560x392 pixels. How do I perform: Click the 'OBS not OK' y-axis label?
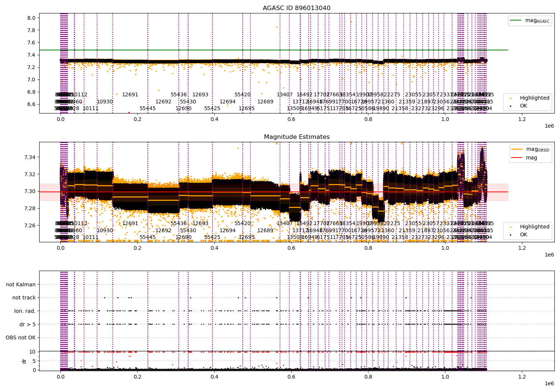[21, 337]
